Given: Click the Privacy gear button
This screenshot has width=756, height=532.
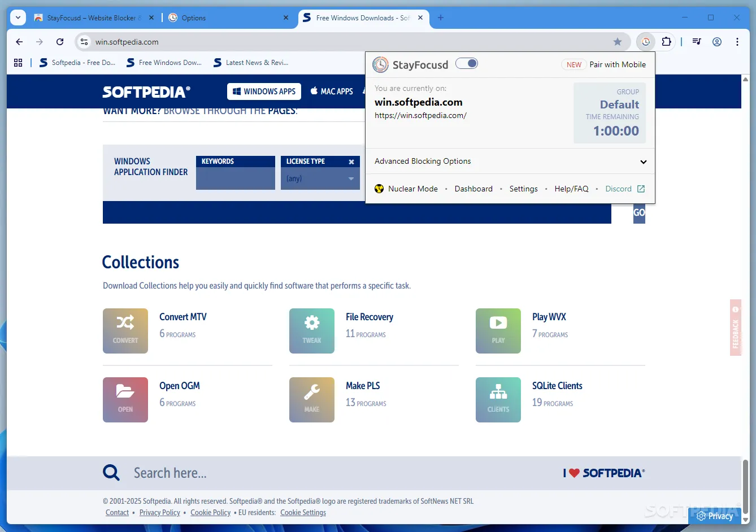Looking at the screenshot, I should point(715,516).
